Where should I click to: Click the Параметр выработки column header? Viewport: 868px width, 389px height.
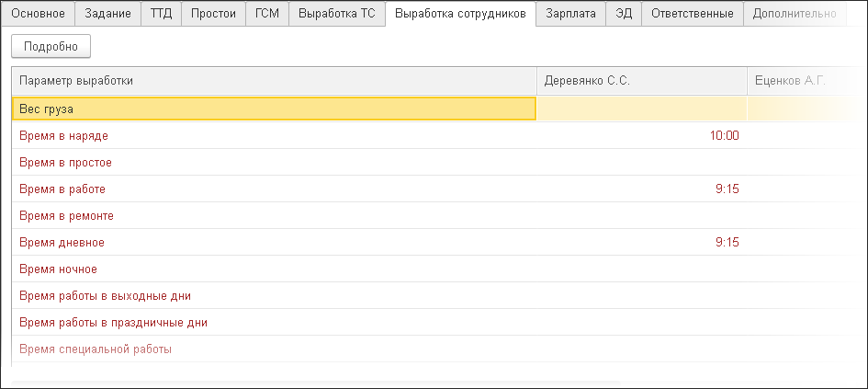pyautogui.click(x=273, y=81)
